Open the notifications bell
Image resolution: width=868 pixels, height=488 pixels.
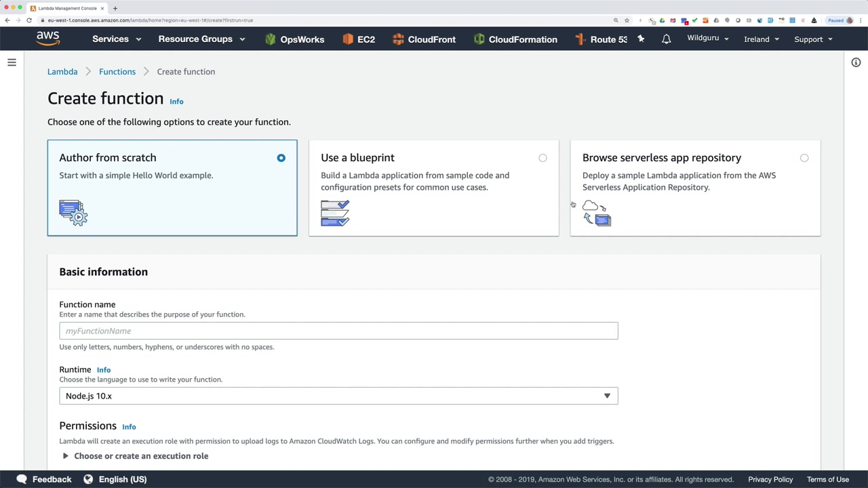pos(666,39)
